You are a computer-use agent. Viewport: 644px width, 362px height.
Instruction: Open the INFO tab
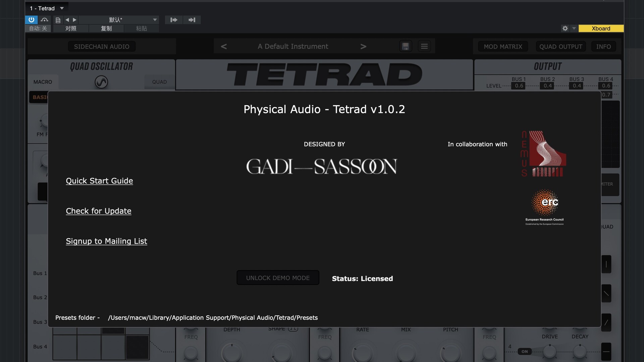[x=603, y=47]
